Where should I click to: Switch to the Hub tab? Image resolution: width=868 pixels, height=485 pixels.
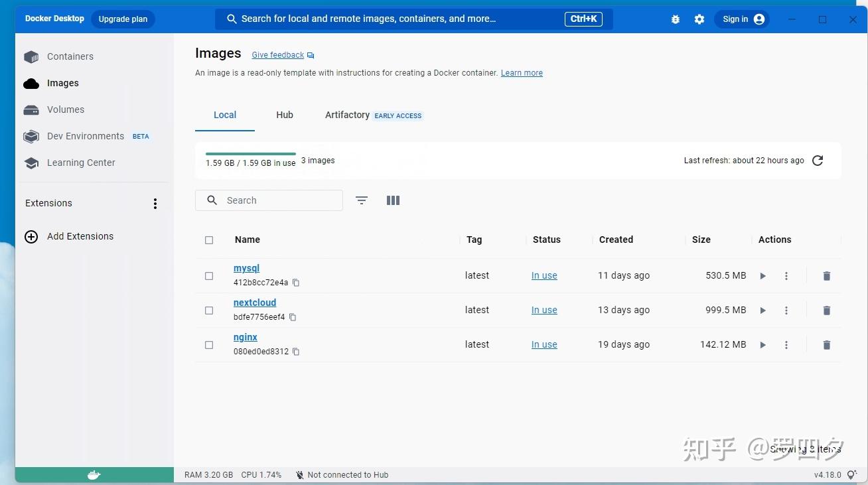[285, 115]
